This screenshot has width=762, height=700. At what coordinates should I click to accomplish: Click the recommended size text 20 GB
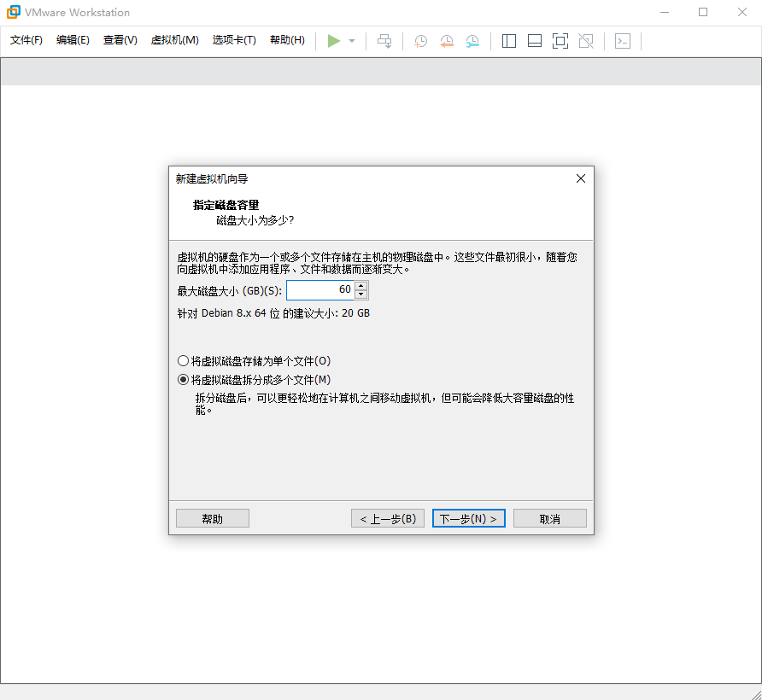point(355,313)
